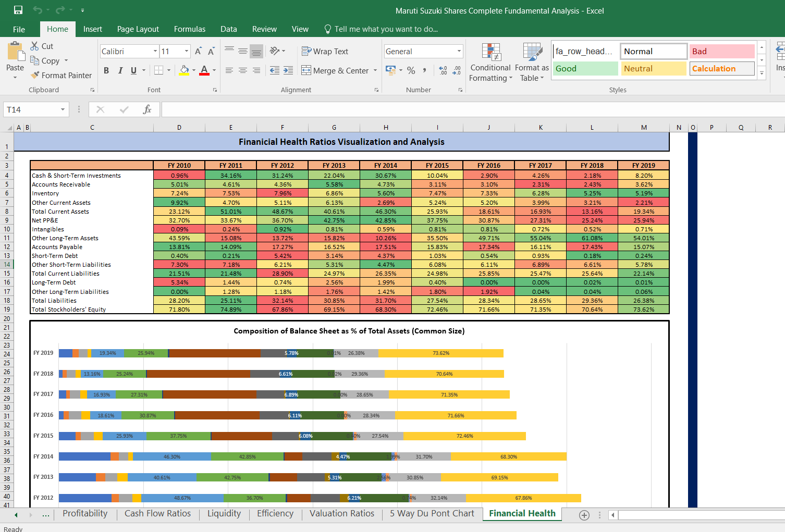This screenshot has width=785, height=532.
Task: Open the font name dropdown
Action: coord(155,51)
